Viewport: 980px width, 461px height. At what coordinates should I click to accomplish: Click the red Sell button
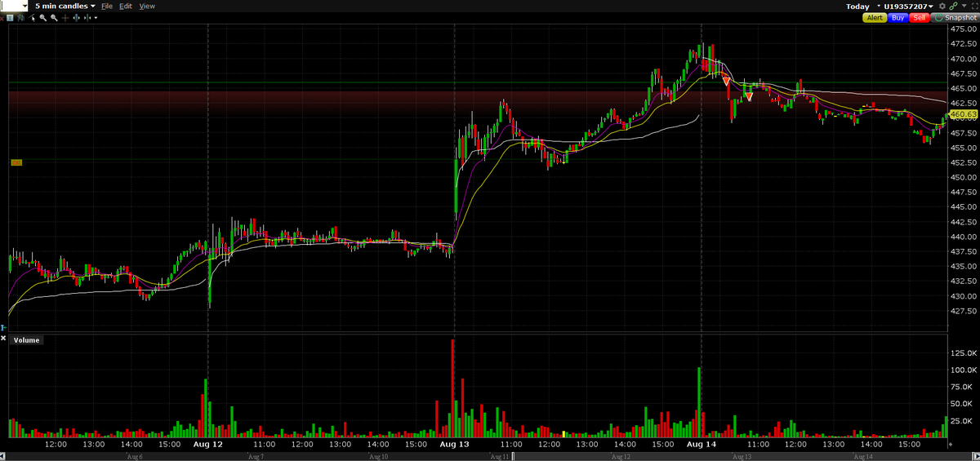pyautogui.click(x=919, y=17)
